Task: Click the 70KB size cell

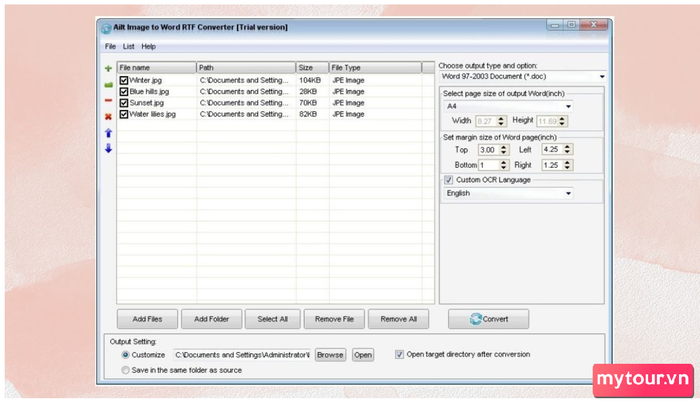Action: click(x=308, y=103)
